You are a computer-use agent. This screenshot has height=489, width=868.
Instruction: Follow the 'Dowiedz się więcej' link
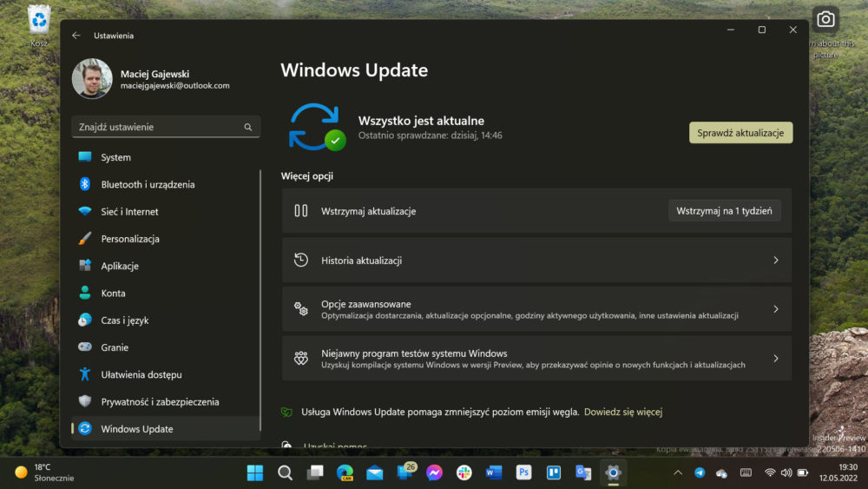coord(622,412)
